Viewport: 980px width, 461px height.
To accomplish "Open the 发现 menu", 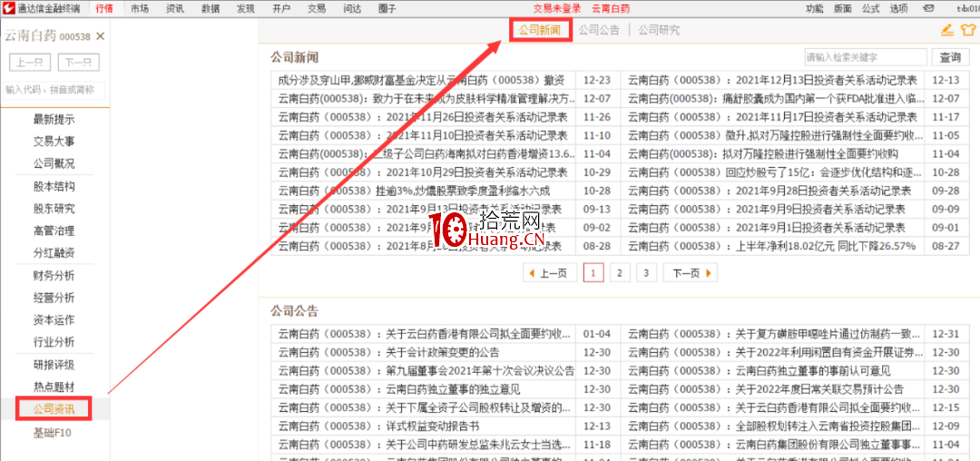I will tap(246, 9).
